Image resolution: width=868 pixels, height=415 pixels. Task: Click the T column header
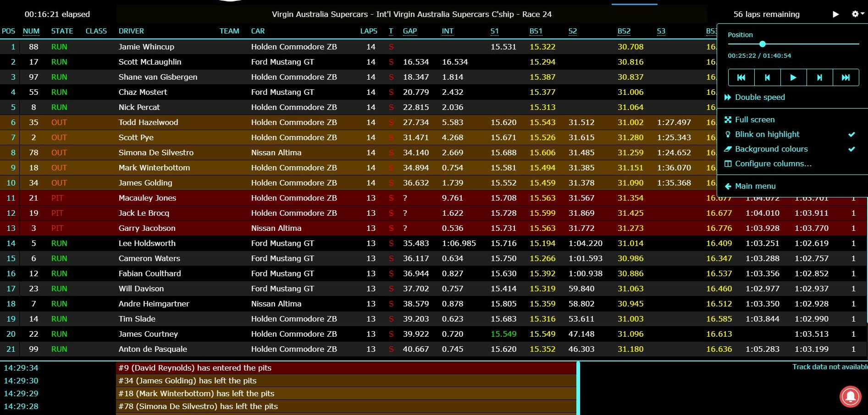[x=391, y=31]
